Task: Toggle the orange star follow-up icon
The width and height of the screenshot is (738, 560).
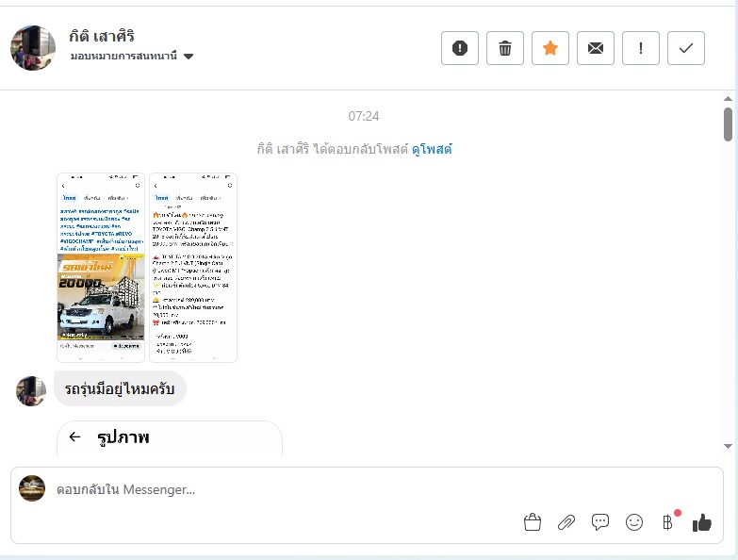Action: click(x=550, y=48)
